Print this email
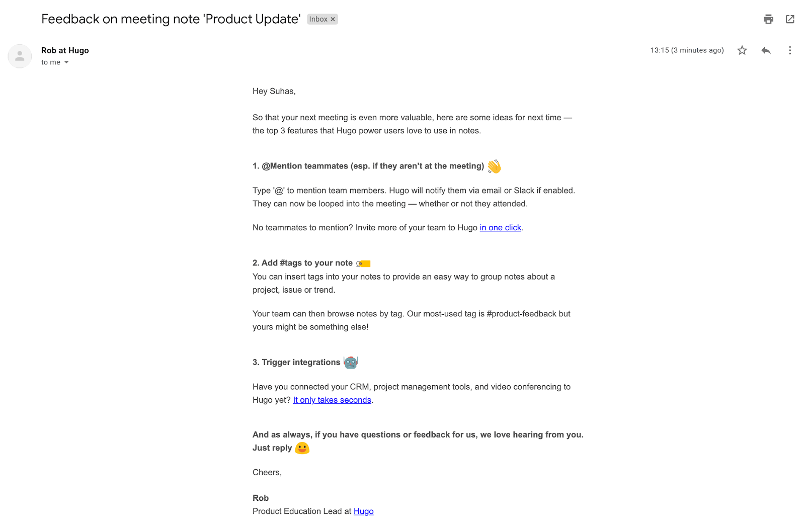 coord(768,19)
